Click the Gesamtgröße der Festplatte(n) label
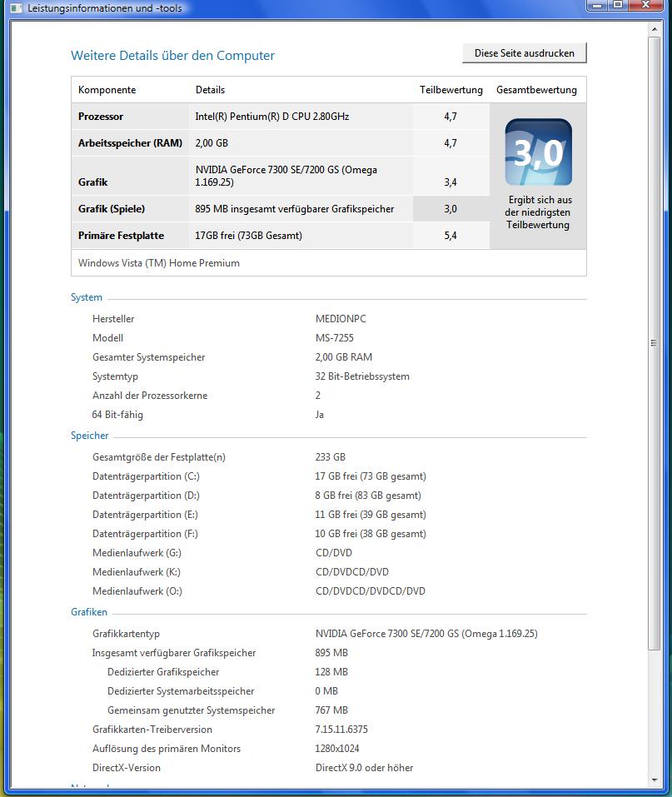The width and height of the screenshot is (672, 797). click(x=158, y=457)
